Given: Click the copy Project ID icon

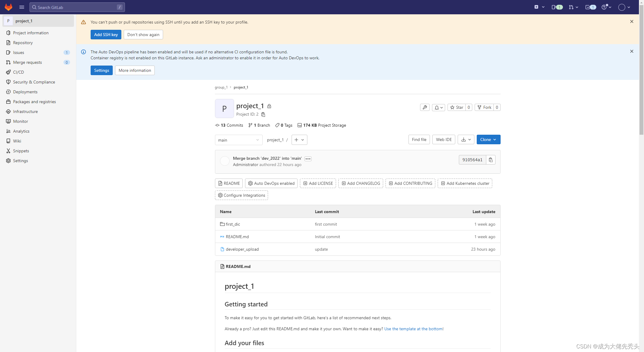Looking at the screenshot, I should [264, 114].
